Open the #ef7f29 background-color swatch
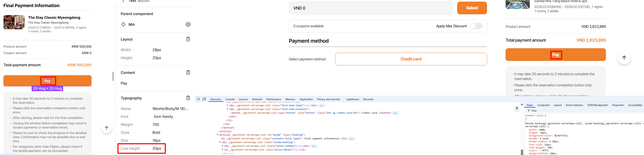Viewport: 644px width, 155px height. click(x=556, y=136)
